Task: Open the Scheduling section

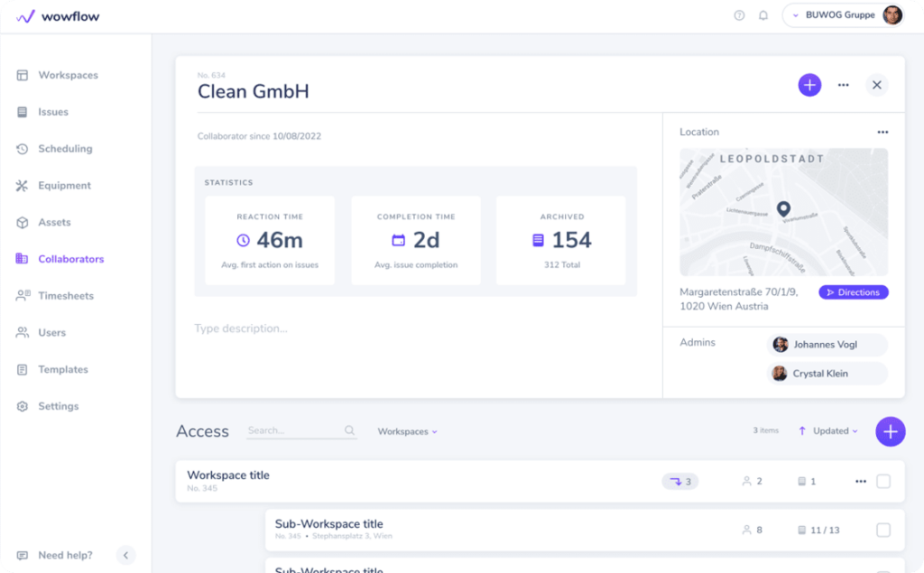Action: [x=54, y=149]
